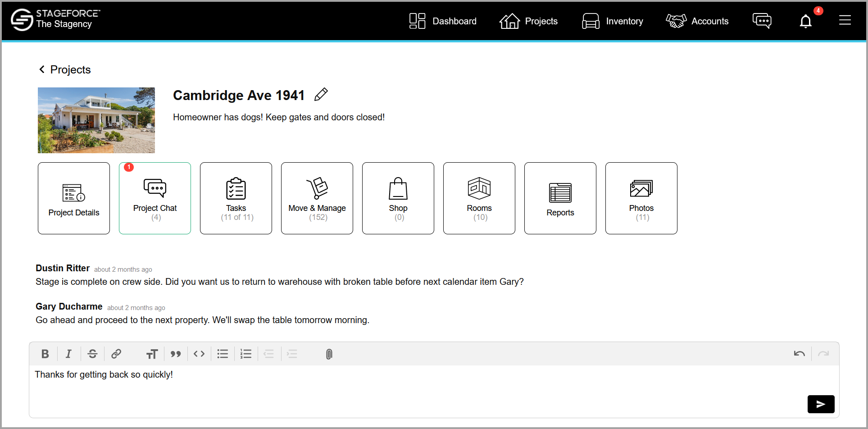Apply bold formatting

pyautogui.click(x=45, y=354)
